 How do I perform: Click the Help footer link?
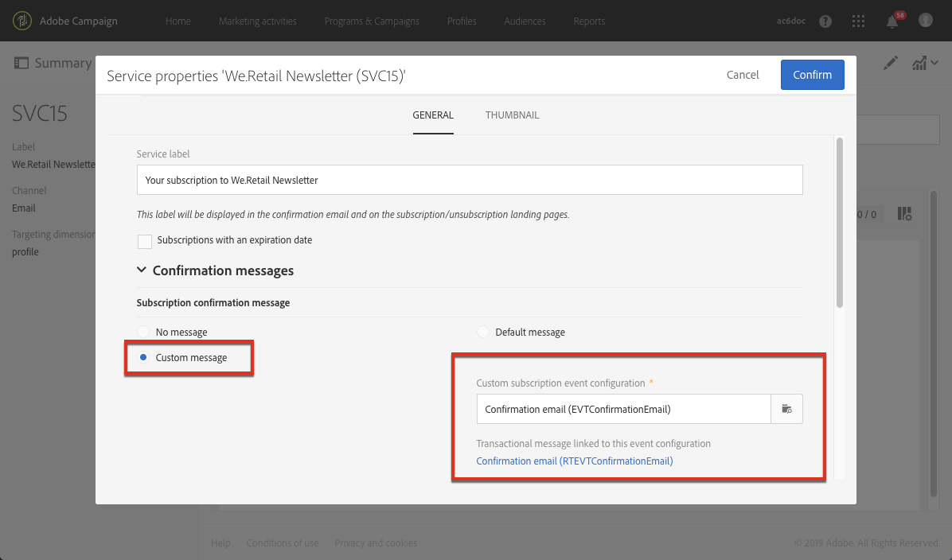pyautogui.click(x=220, y=543)
